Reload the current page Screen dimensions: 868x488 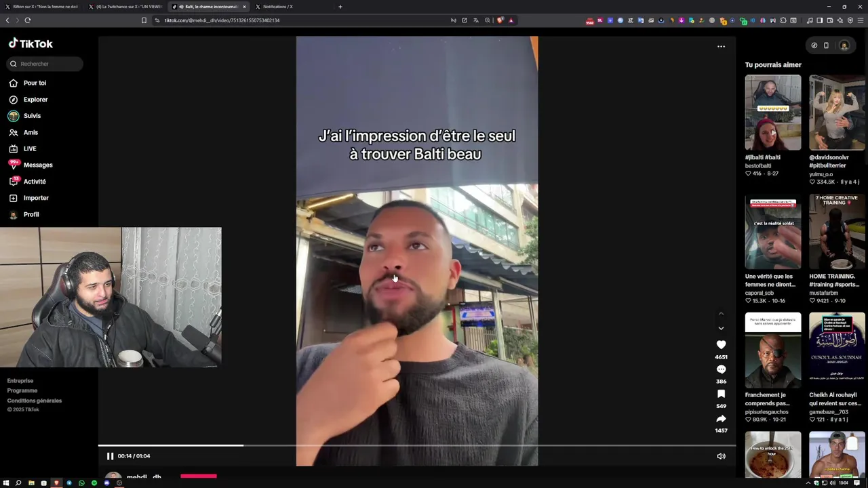tap(28, 20)
